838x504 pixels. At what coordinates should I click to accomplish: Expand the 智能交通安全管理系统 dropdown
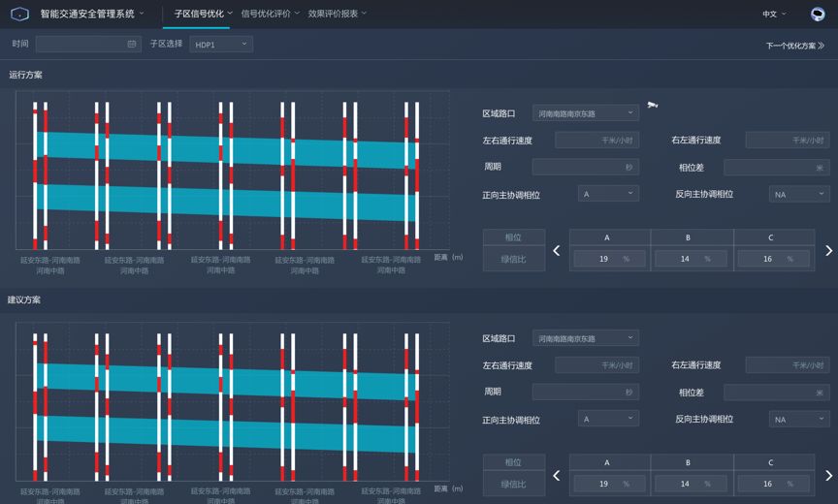(x=92, y=14)
